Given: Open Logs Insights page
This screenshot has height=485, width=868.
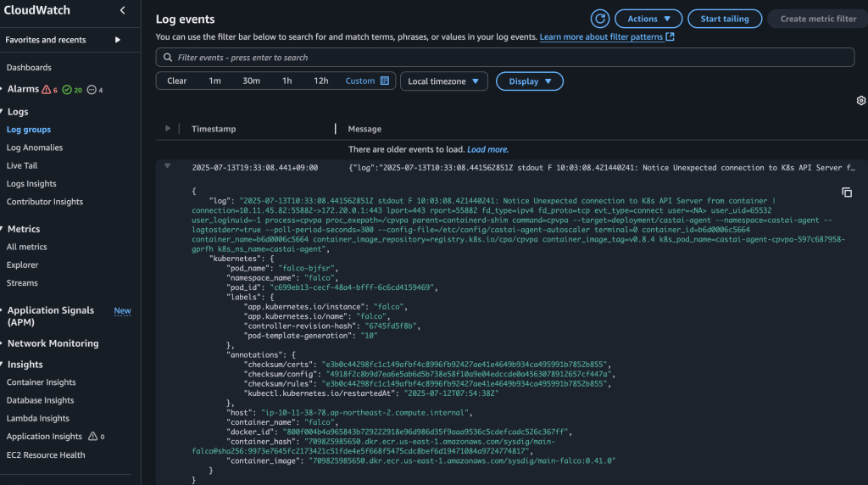Looking at the screenshot, I should (x=31, y=183).
